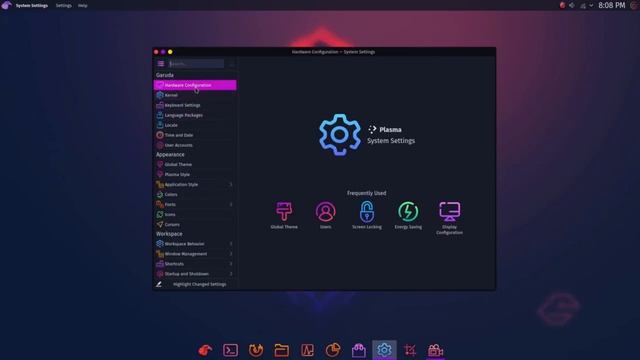Open Startup and Shutdown in the sidebar

coord(195,273)
